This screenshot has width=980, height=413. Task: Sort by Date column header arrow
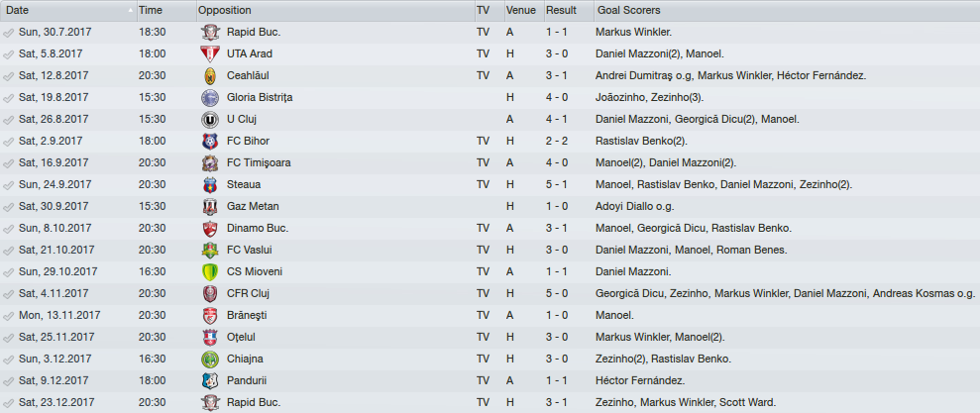tap(131, 11)
